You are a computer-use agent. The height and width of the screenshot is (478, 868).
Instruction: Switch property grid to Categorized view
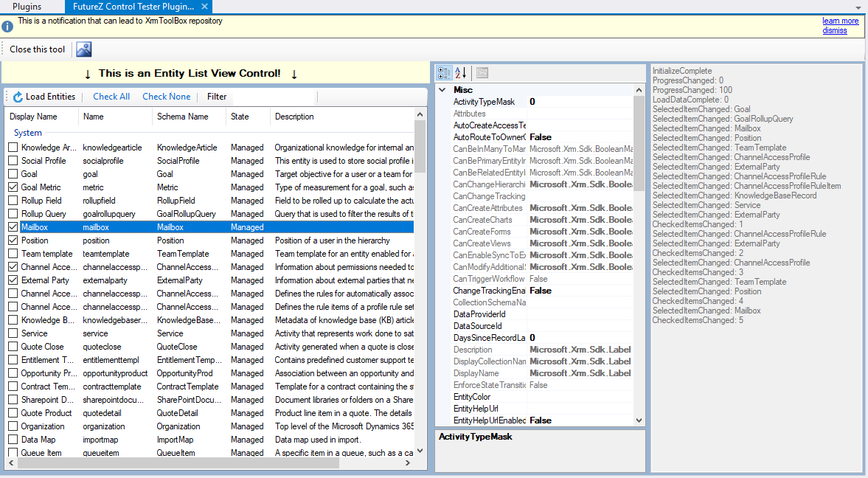point(444,72)
